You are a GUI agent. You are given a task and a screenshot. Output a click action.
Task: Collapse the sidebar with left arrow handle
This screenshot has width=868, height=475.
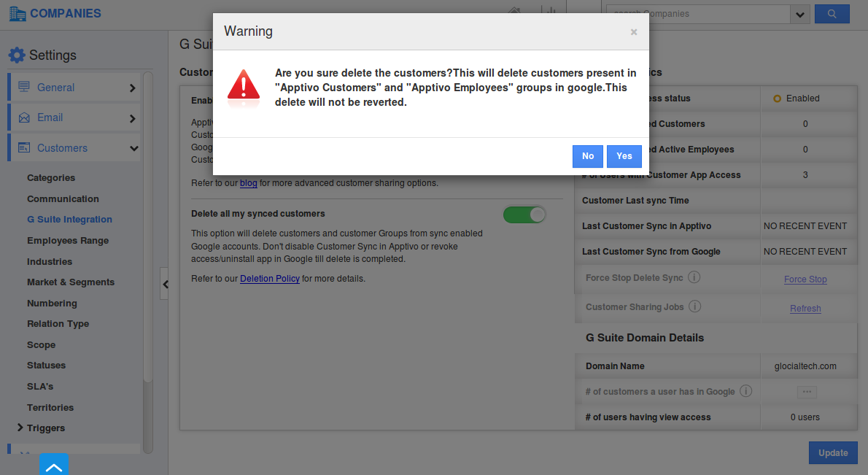164,284
